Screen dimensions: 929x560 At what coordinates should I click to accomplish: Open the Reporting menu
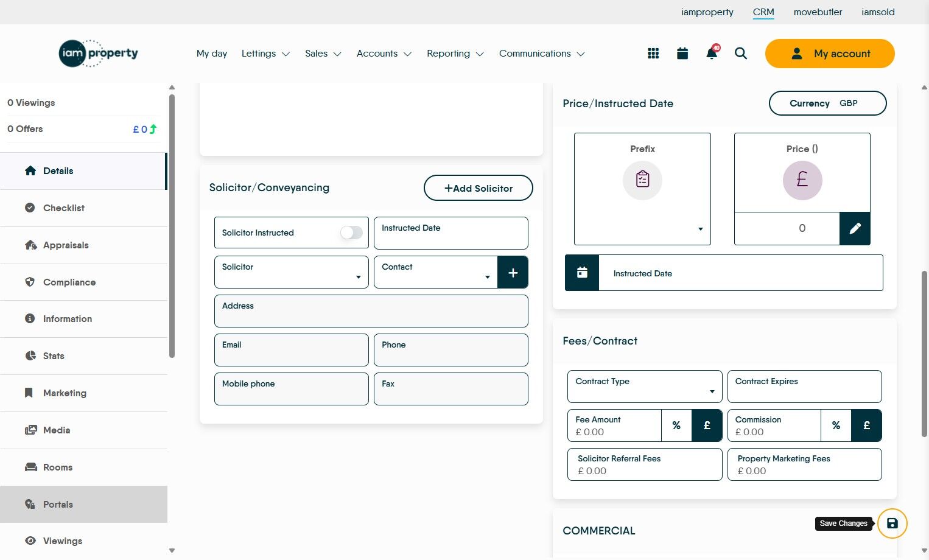coord(455,54)
